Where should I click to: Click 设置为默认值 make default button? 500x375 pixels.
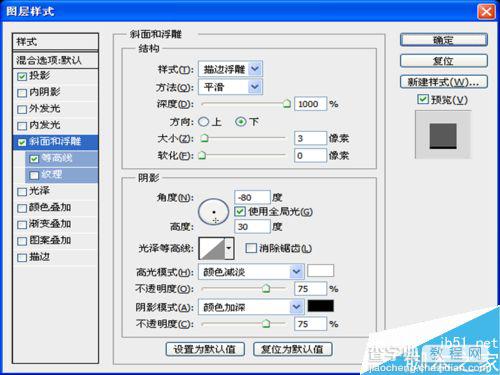tap(205, 349)
